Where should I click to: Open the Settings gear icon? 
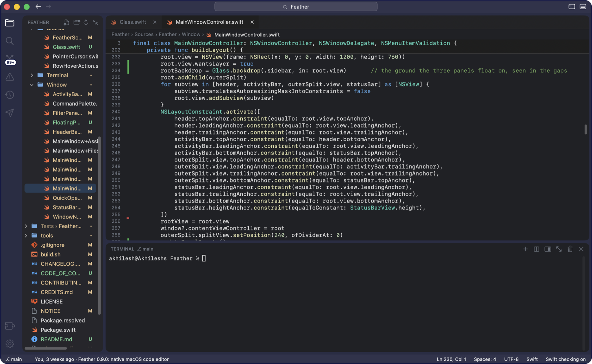pyautogui.click(x=10, y=344)
